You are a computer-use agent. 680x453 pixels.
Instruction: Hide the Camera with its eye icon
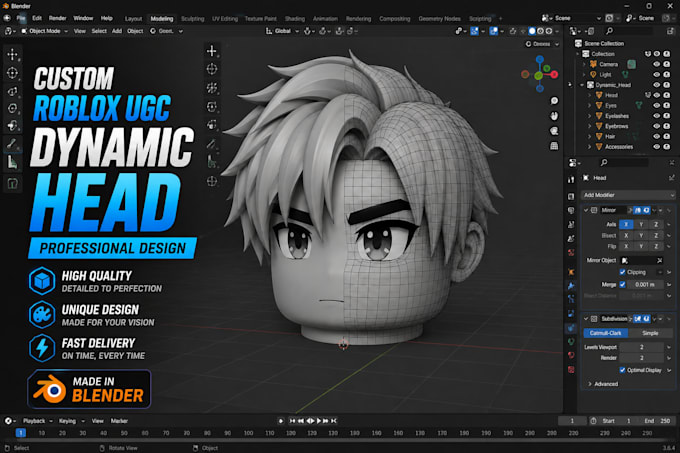tap(657, 64)
